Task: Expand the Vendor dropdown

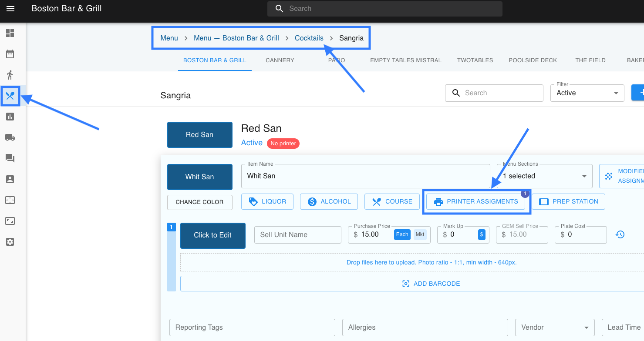Action: (554, 328)
